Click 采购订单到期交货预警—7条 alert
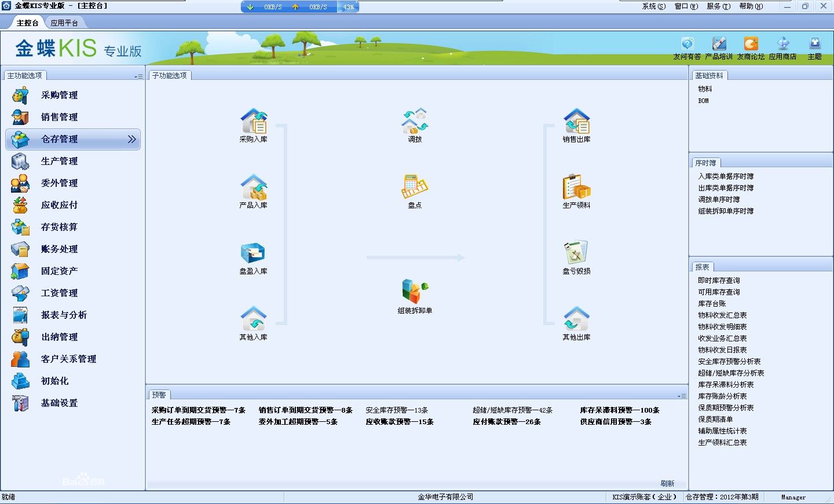Image resolution: width=834 pixels, height=504 pixels. 199,410
